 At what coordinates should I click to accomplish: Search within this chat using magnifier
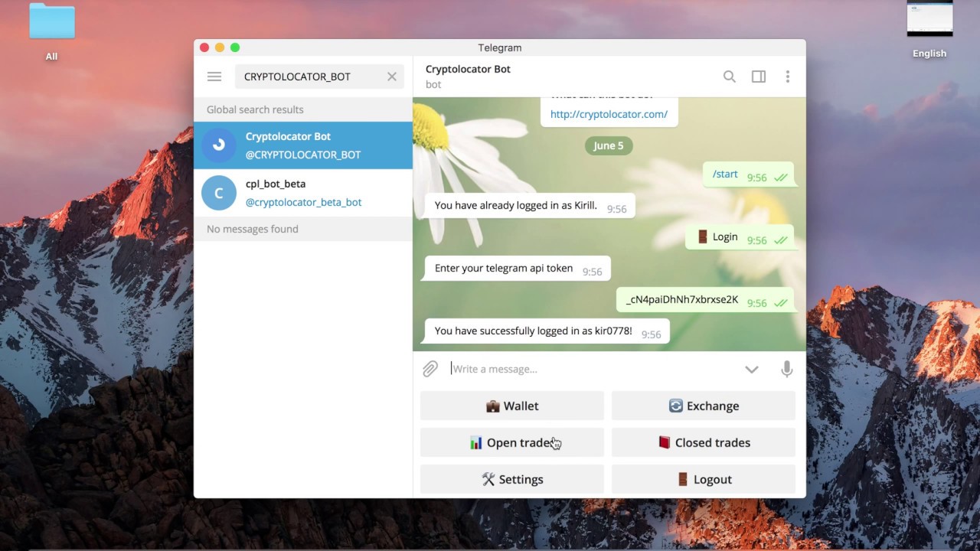pyautogui.click(x=730, y=77)
